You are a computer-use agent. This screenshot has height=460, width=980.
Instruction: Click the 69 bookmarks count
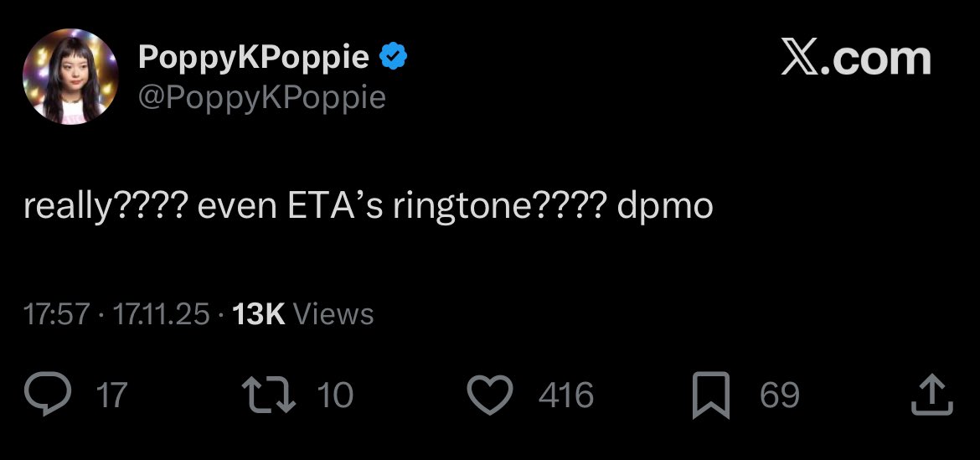[779, 395]
